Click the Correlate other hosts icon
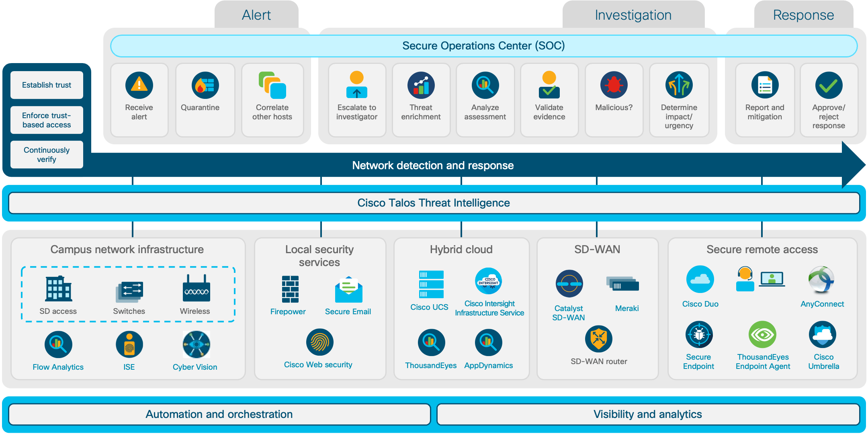 pos(272,85)
